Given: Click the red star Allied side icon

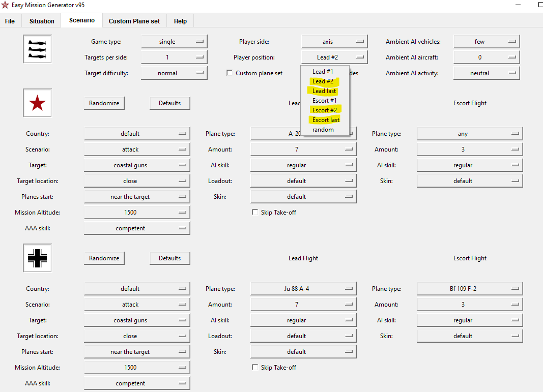Looking at the screenshot, I should click(x=37, y=103).
